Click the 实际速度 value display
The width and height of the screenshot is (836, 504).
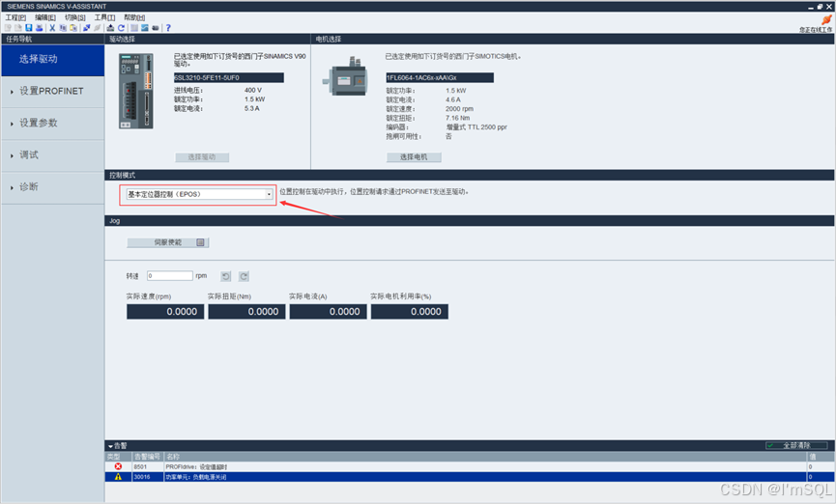(165, 312)
